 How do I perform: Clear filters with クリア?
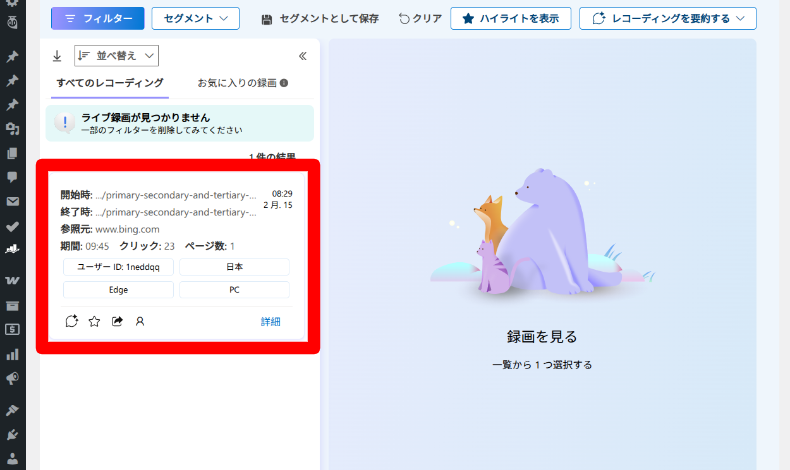420,19
